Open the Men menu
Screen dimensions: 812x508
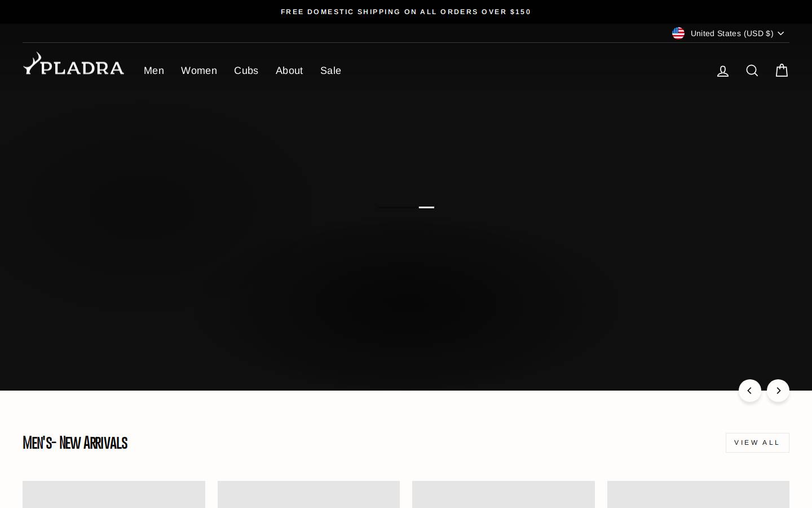[154, 71]
